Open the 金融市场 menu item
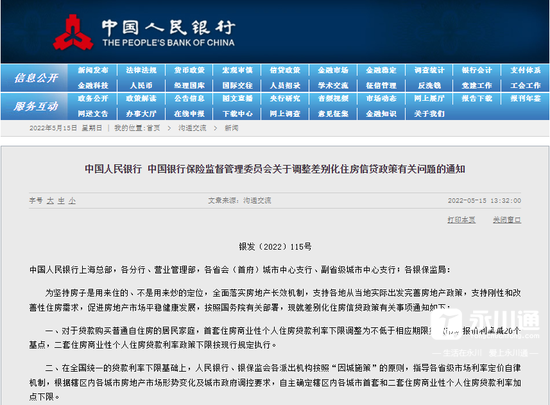 [333, 70]
